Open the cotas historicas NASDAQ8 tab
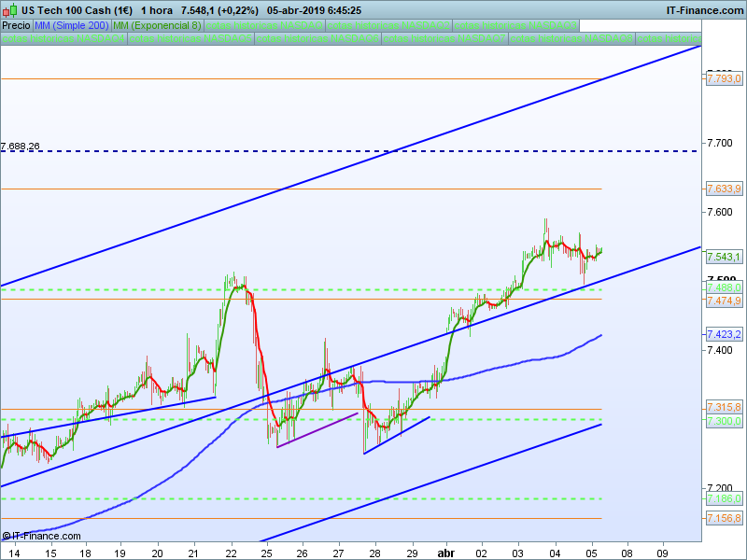The height and width of the screenshot is (560, 747). point(571,38)
